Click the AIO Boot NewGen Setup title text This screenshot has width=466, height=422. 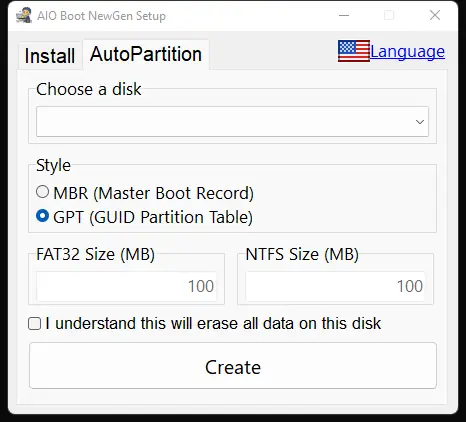(x=101, y=16)
